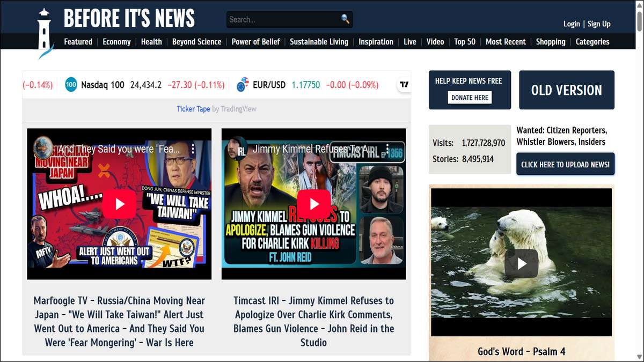Open the Video section
This screenshot has height=362, width=644.
pos(435,41)
